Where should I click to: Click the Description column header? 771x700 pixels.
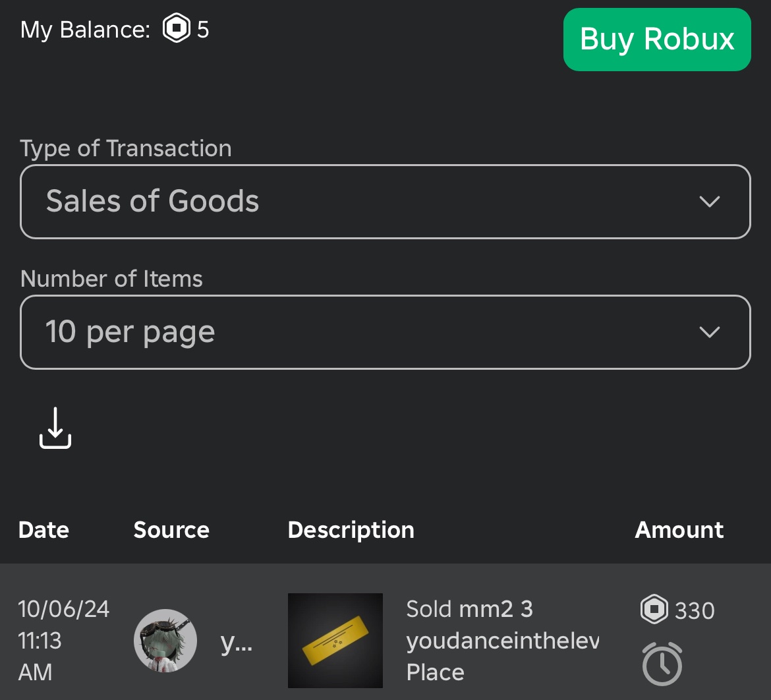351,531
